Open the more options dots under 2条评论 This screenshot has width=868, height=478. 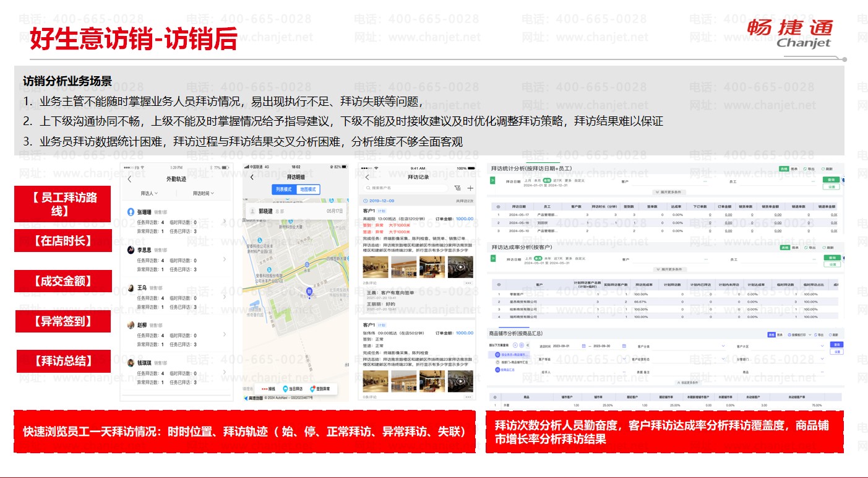[x=468, y=283]
